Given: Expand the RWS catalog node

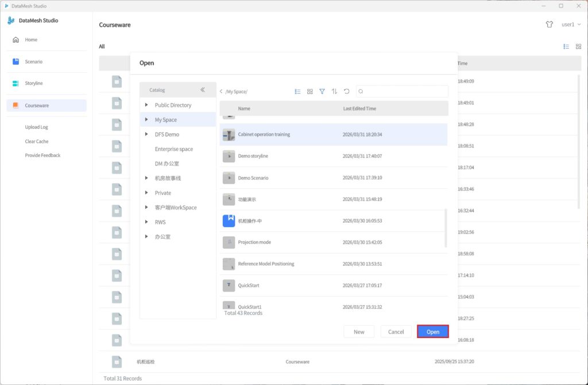Looking at the screenshot, I should 147,222.
